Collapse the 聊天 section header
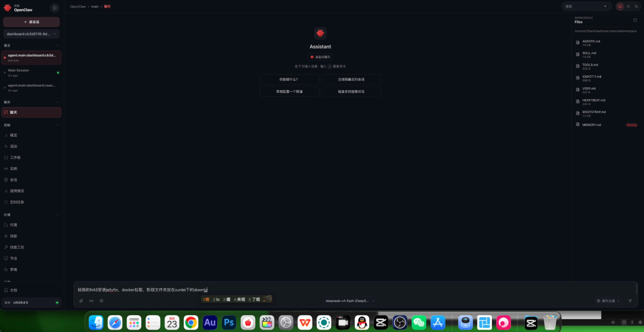This screenshot has height=332, width=644. (57, 102)
